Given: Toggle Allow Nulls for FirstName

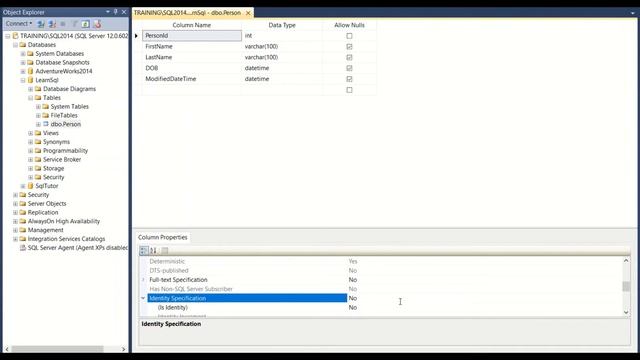Looking at the screenshot, I should point(349,47).
